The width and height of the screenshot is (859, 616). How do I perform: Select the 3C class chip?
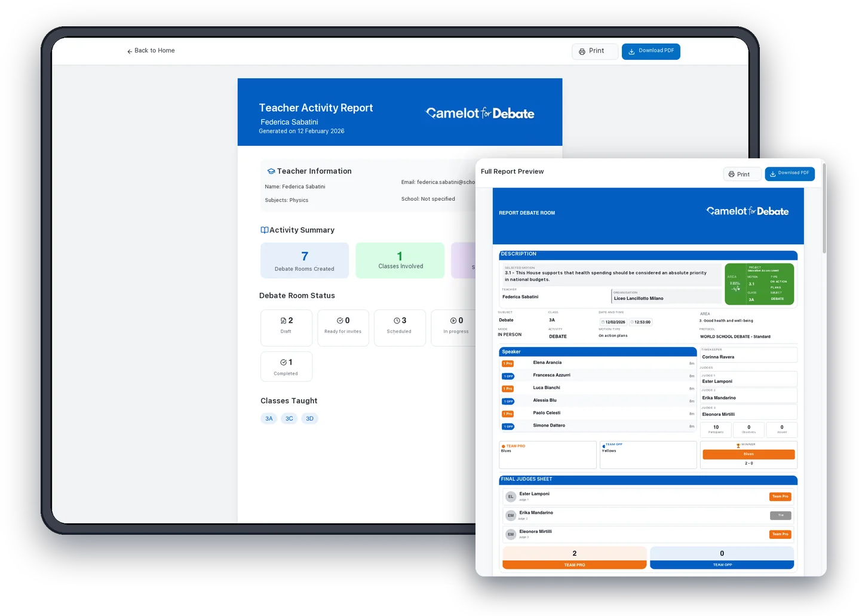point(289,419)
